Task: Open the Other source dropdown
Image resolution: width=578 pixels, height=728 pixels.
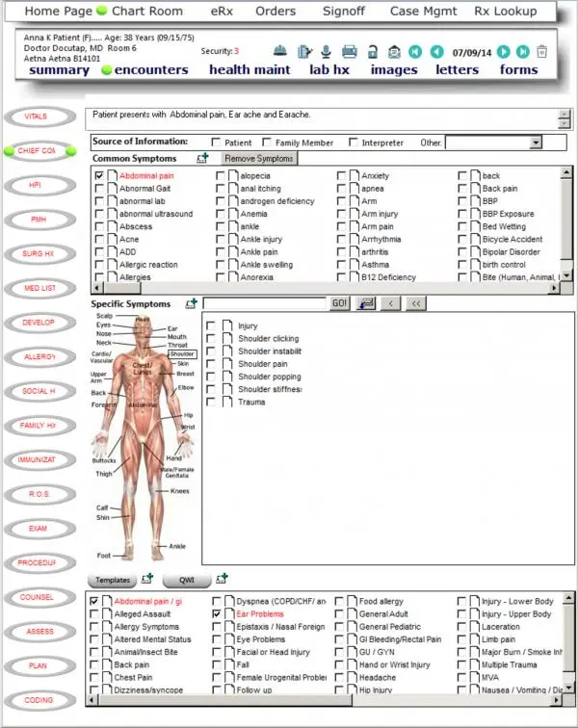Action: (x=536, y=143)
